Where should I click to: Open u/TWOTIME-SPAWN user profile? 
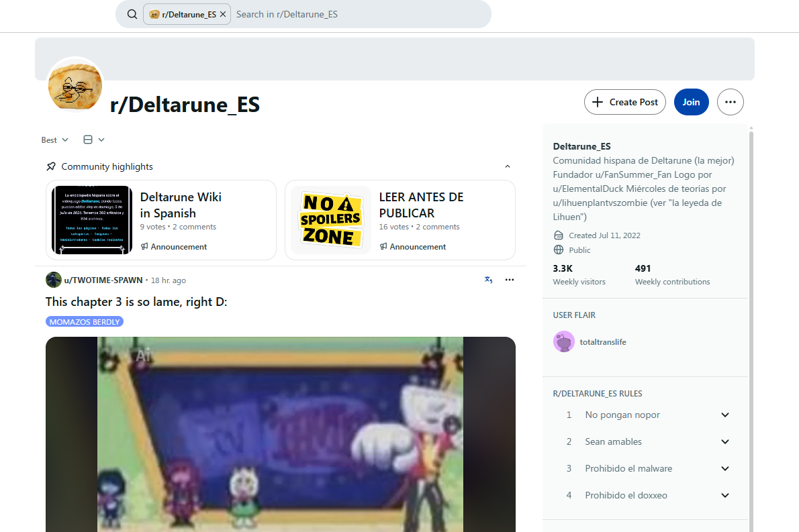pos(103,280)
